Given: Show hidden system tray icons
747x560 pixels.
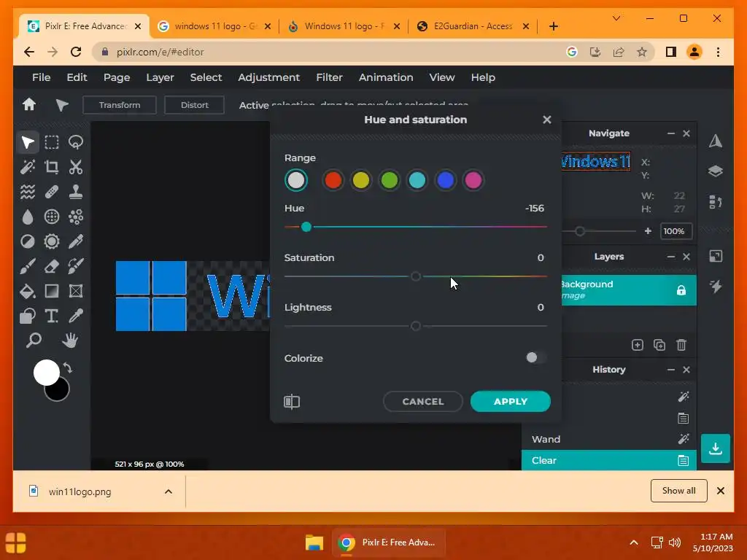Looking at the screenshot, I should 634,542.
